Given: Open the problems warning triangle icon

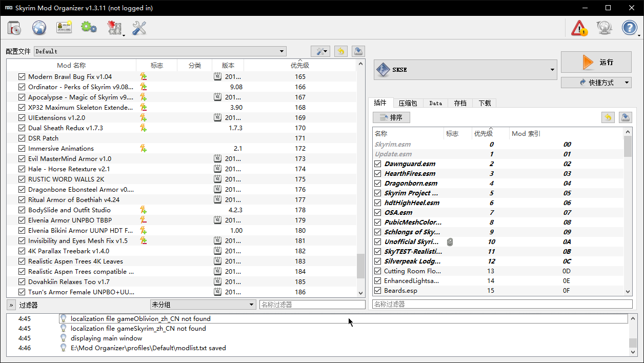Looking at the screenshot, I should [x=579, y=28].
